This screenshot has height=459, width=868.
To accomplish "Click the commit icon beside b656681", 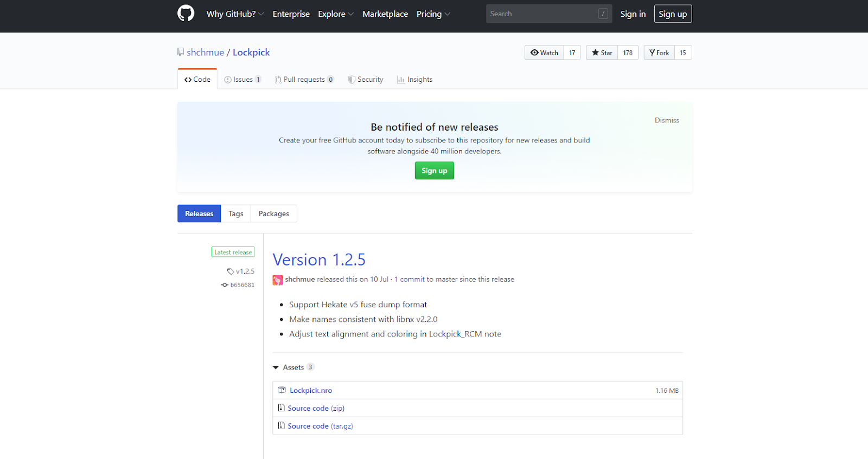I will coord(225,285).
